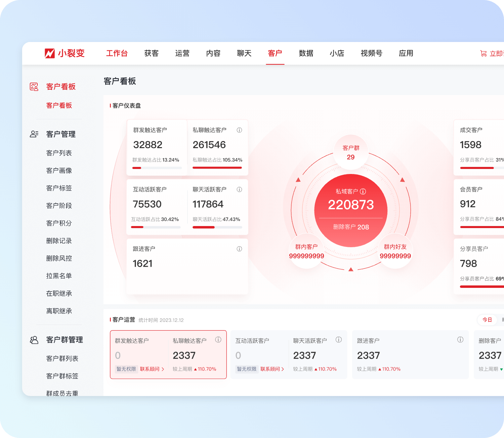Open 联系顾问 link under 群发触达客户

152,369
